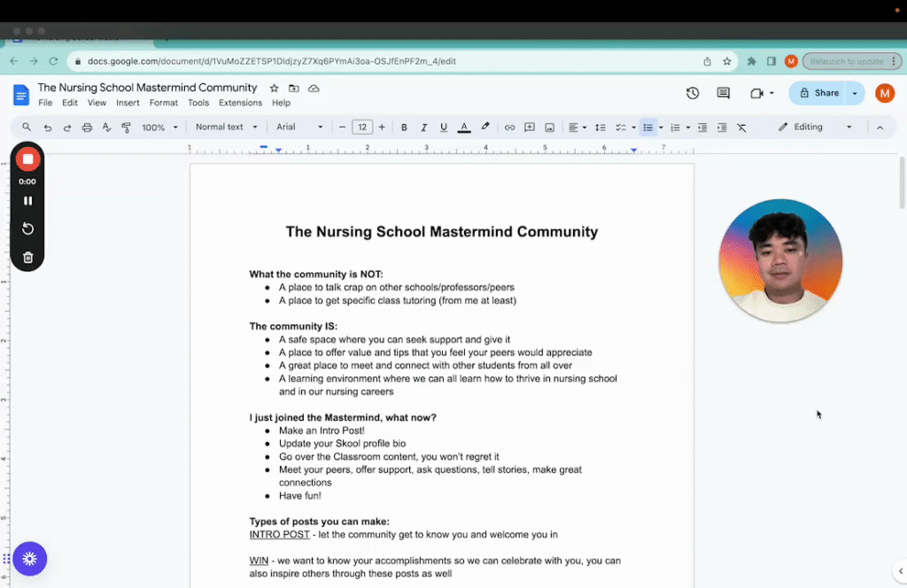Open the Arial font dropdown
Viewport: 907px width, 588px height.
[x=299, y=128]
